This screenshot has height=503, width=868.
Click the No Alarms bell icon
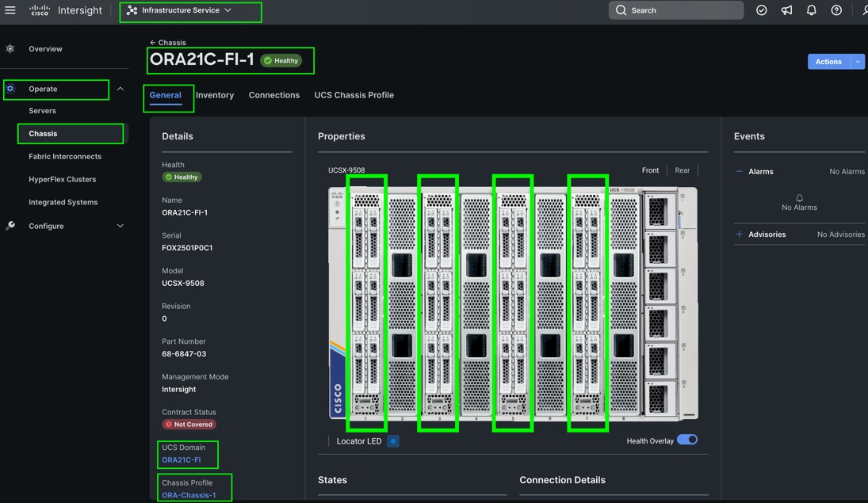[x=799, y=197]
